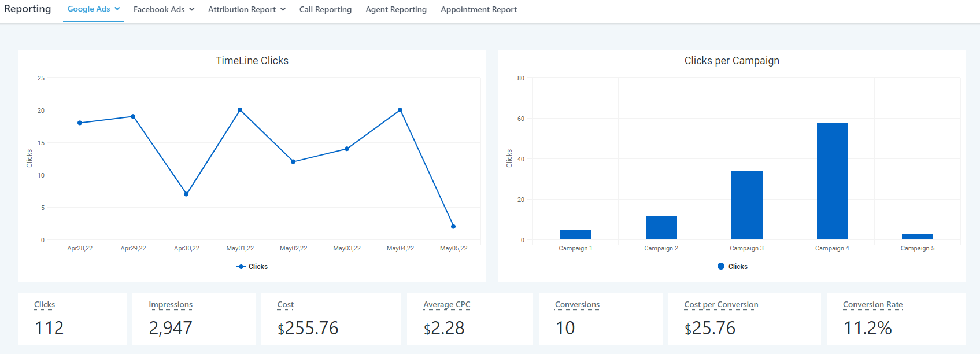Screen dimensions: 980x354
Task: Click the Conversion Rate label
Action: click(872, 305)
